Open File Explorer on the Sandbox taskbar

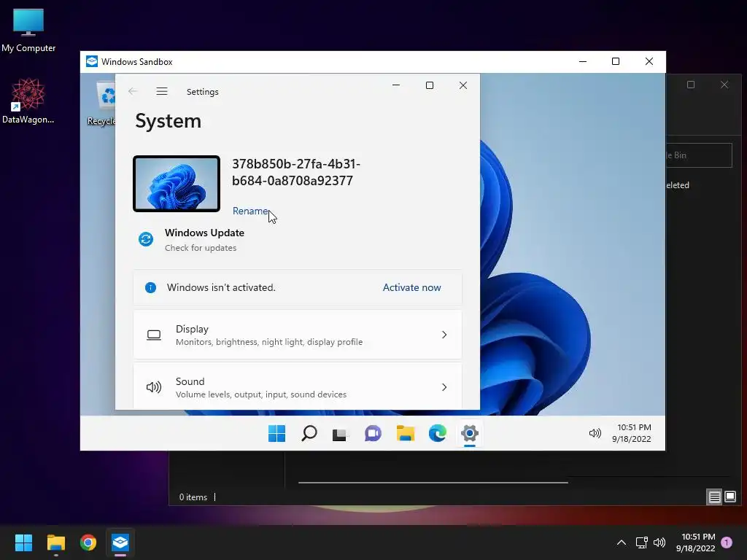406,433
